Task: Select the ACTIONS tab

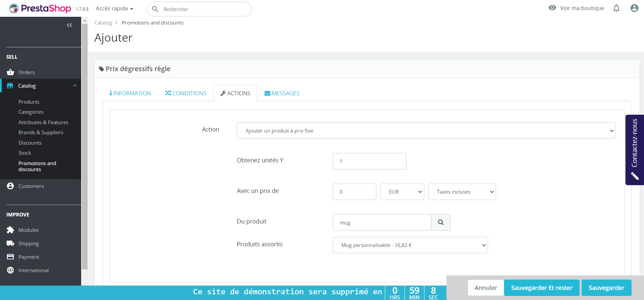Action: click(235, 93)
